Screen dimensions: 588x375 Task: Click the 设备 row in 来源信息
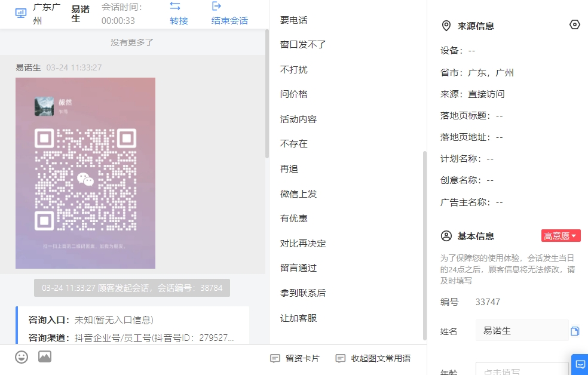[x=458, y=51]
